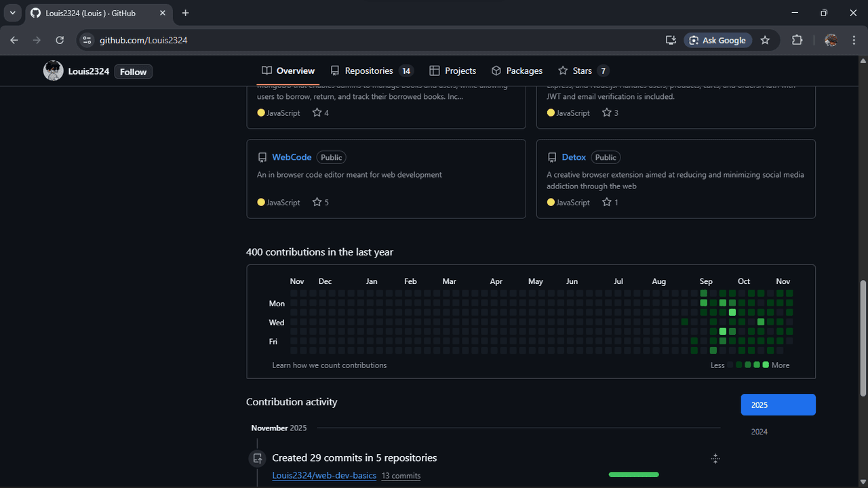Image resolution: width=868 pixels, height=488 pixels.
Task: Expand the November commits activity details
Action: [715, 459]
